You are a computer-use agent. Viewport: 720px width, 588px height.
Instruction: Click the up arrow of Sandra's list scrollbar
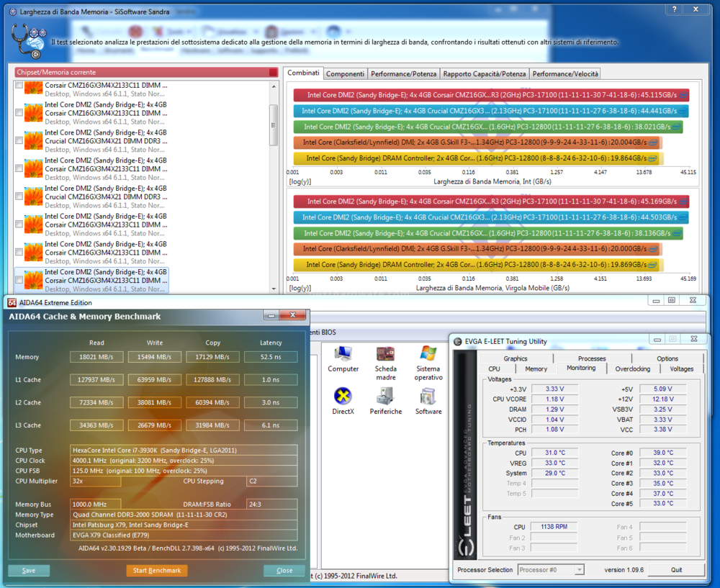(x=274, y=86)
